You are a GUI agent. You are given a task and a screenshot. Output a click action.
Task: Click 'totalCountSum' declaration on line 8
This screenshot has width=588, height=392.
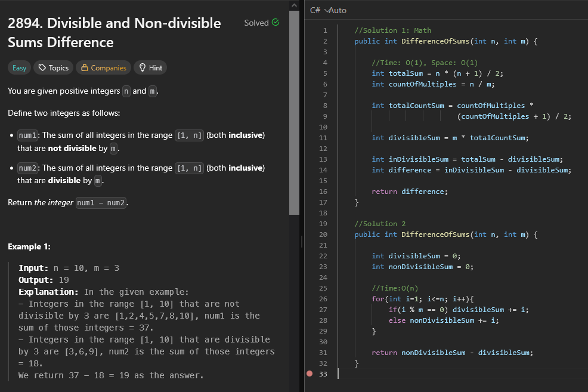tap(416, 106)
